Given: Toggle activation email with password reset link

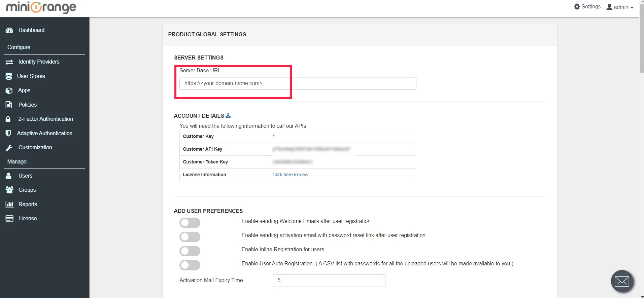Looking at the screenshot, I should point(190,237).
